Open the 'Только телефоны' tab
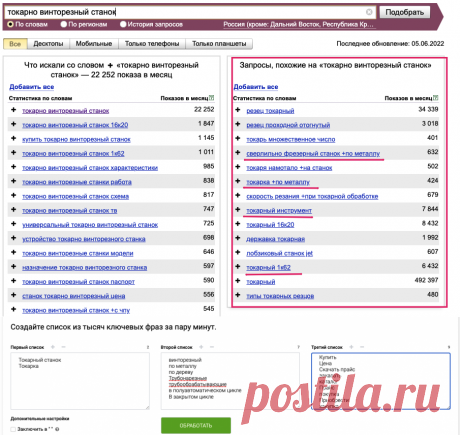The height and width of the screenshot is (435, 460). coord(152,44)
